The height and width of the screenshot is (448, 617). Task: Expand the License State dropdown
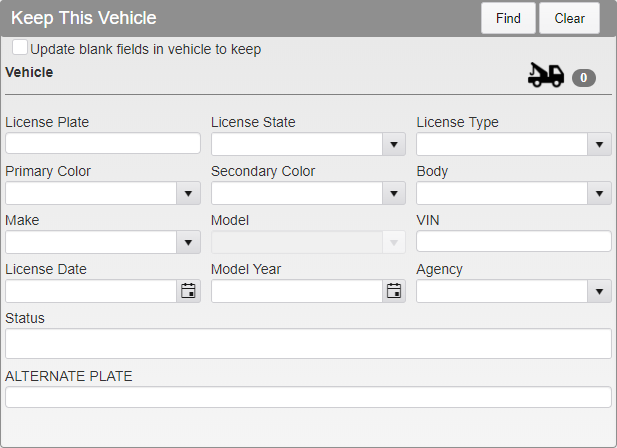tap(394, 144)
